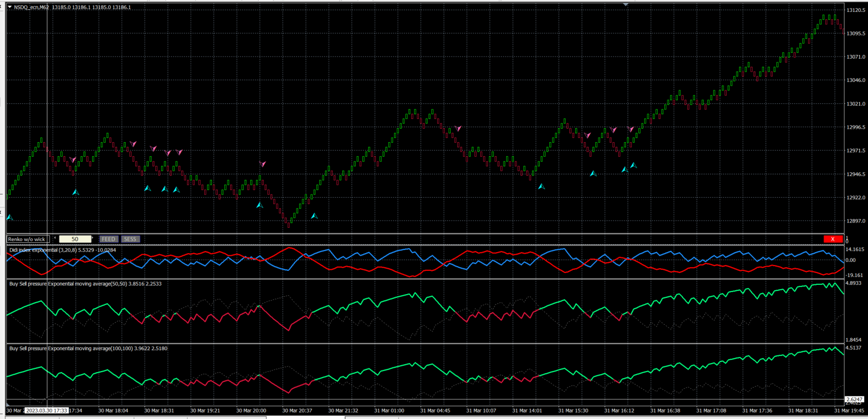Open the chart menu triangle beside NSDQ_ecn,M62
868x419 pixels.
pyautogui.click(x=10, y=7)
